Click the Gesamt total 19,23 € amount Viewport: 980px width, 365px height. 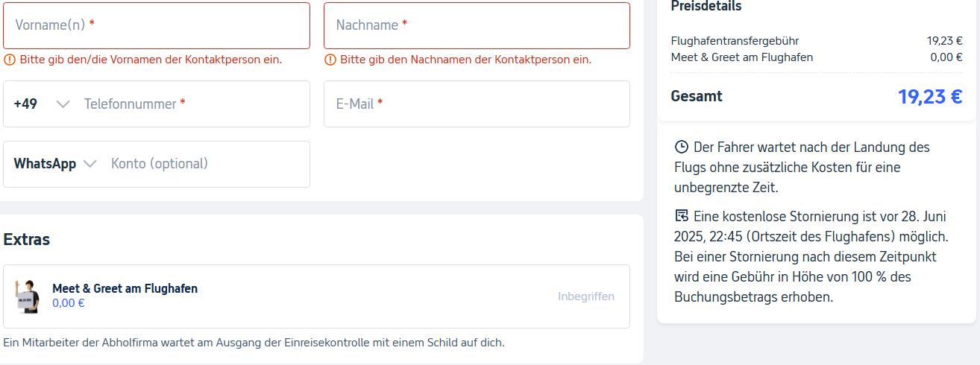click(930, 97)
